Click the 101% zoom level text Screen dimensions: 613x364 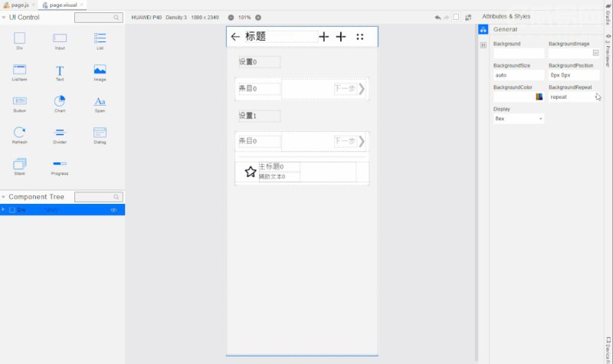(244, 18)
